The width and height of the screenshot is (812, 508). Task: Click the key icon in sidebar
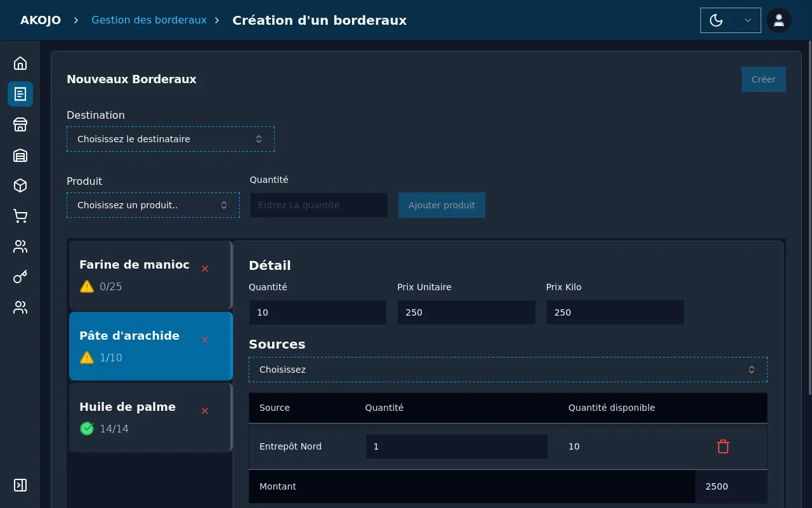click(x=20, y=277)
